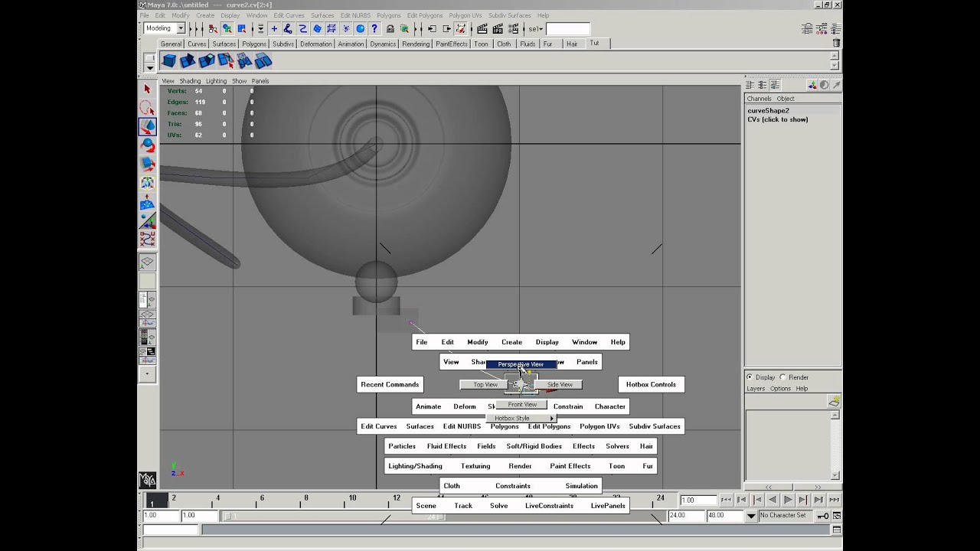The width and height of the screenshot is (980, 551).
Task: Toggle select by component type mode
Action: (242, 29)
